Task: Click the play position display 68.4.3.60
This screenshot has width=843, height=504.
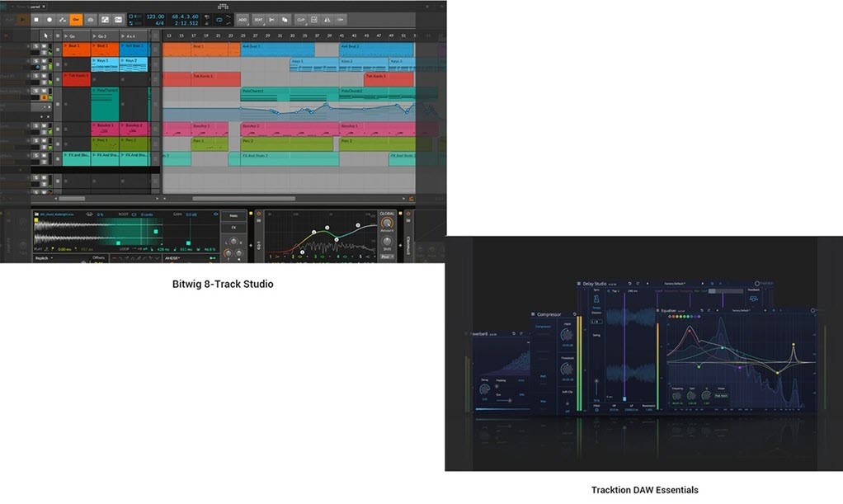Action: (x=185, y=16)
